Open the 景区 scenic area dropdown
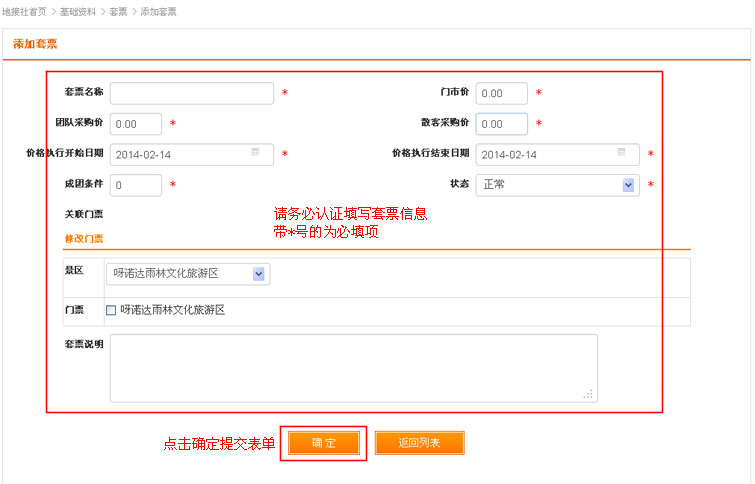The height and width of the screenshot is (484, 755). coord(259,273)
